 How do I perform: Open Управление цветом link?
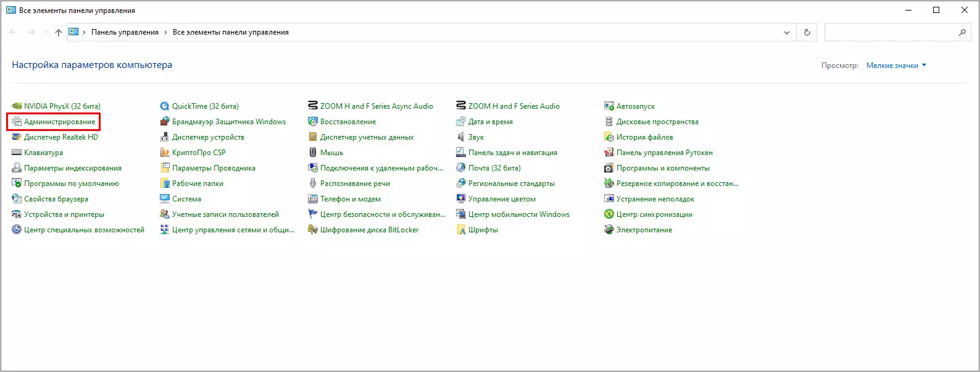click(502, 199)
